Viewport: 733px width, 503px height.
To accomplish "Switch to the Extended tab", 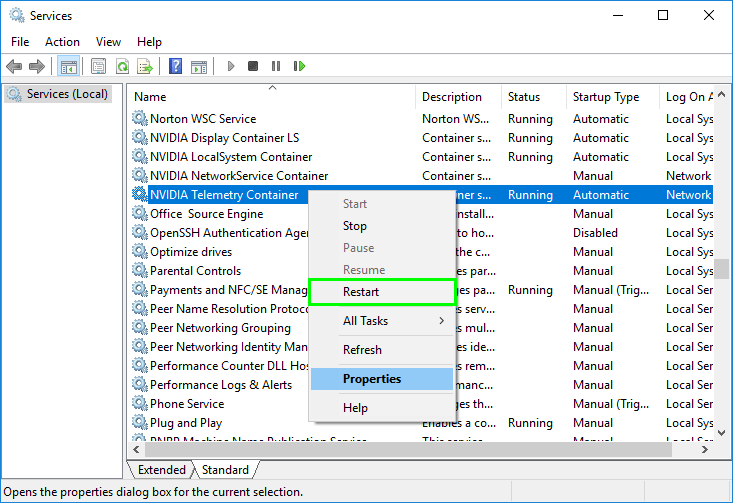I will 162,469.
